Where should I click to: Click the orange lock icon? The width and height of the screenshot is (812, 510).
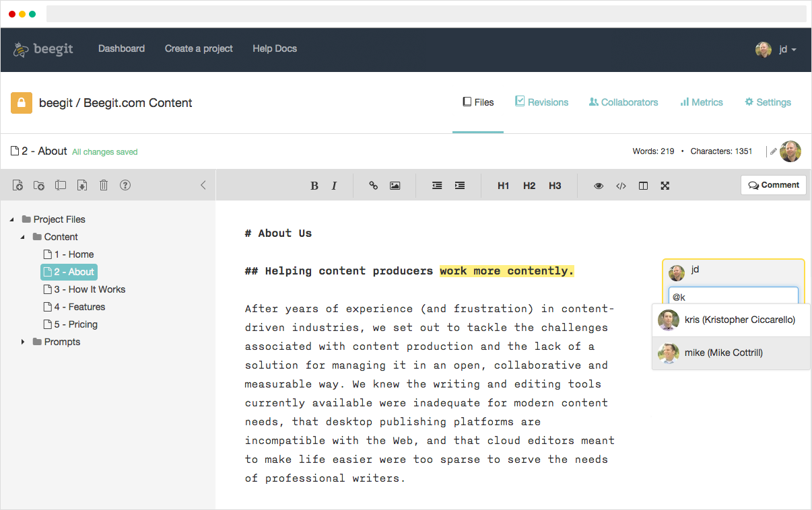point(22,103)
